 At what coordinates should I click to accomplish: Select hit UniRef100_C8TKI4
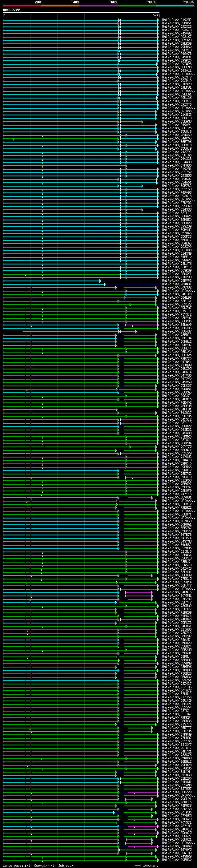click(x=177, y=711)
